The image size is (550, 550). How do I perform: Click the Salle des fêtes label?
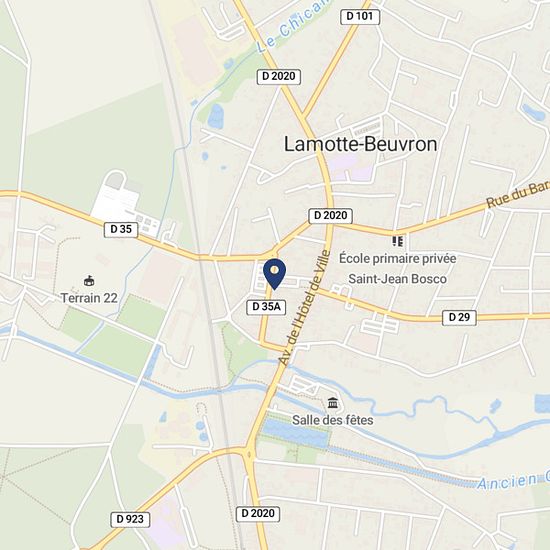click(333, 420)
